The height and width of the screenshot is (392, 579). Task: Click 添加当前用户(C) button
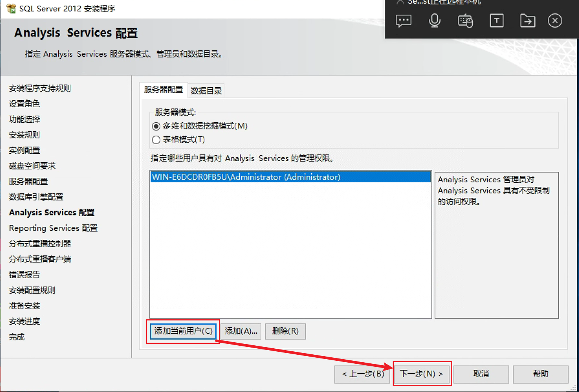click(183, 331)
